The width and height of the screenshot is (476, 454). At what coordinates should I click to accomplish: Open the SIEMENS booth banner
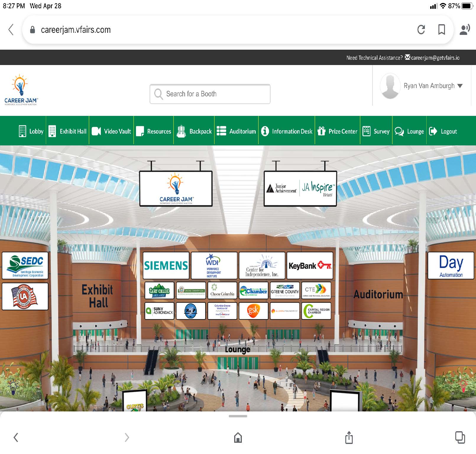[166, 265]
